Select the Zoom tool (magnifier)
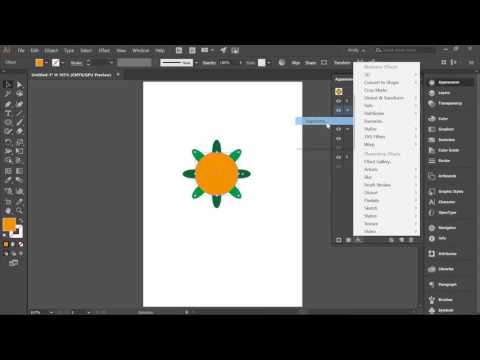 [20, 211]
